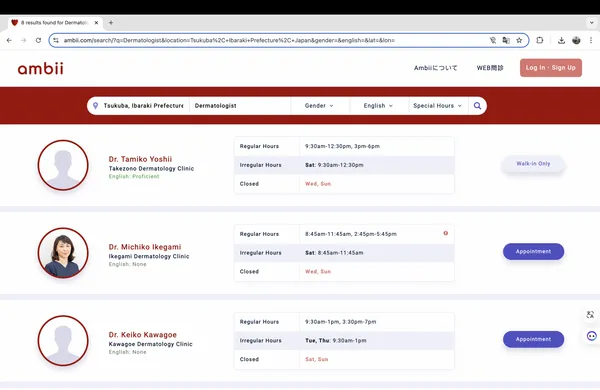The height and width of the screenshot is (390, 600).
Task: Bookmark this page with star icon
Action: 519,40
